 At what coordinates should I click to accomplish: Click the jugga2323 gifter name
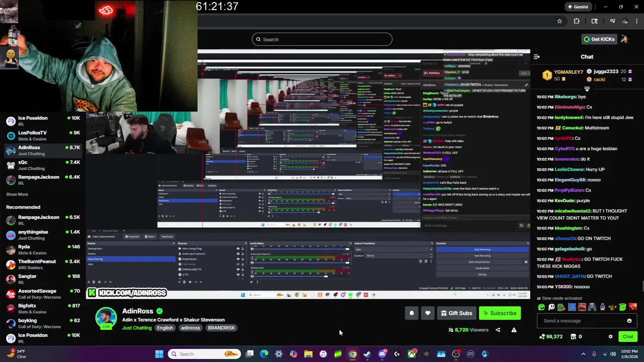tap(606, 71)
